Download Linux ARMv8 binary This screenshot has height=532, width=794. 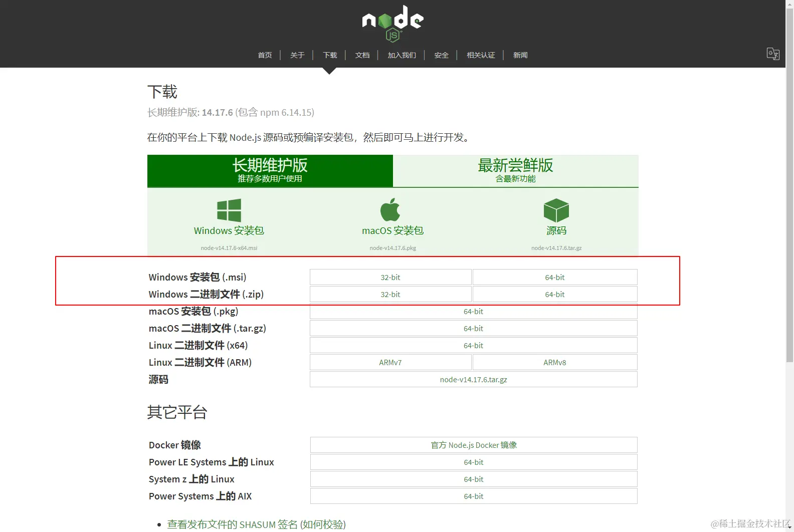555,362
